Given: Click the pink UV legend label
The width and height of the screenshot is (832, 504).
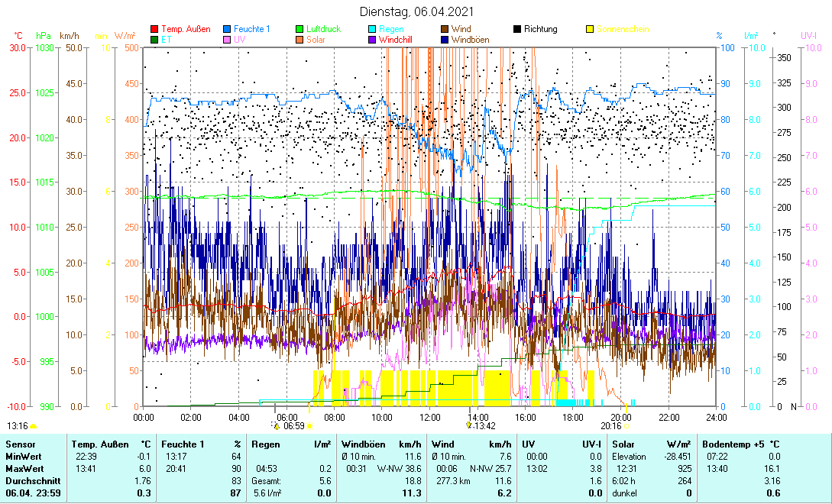Looking at the screenshot, I should 240,40.
